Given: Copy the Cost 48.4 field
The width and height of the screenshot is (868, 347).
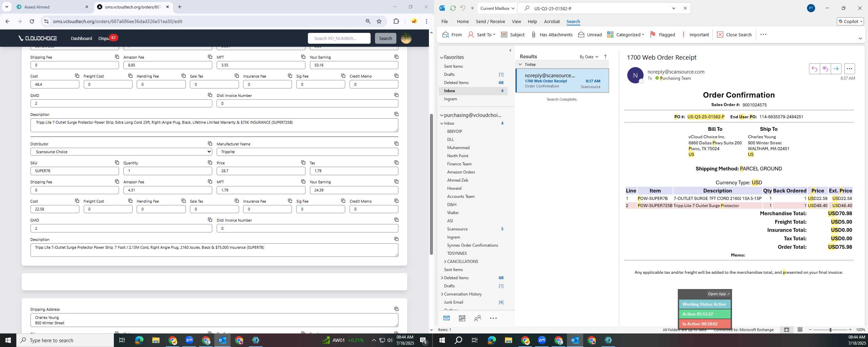Looking at the screenshot, I should [77, 76].
